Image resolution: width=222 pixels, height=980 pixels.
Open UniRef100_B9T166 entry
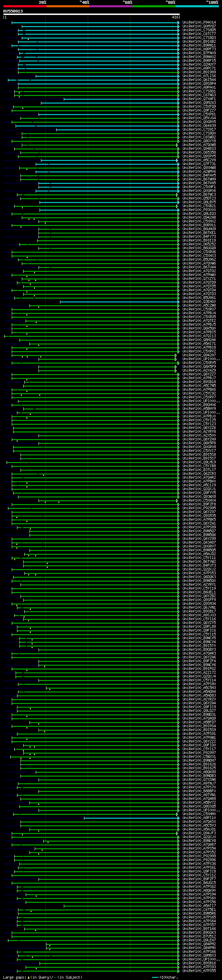(x=199, y=929)
